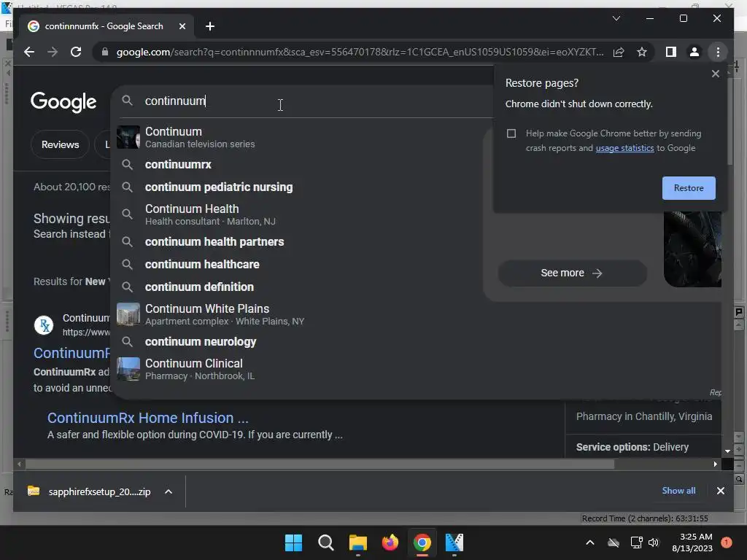Open the volume tray icon
Image resolution: width=747 pixels, height=560 pixels.
click(654, 542)
